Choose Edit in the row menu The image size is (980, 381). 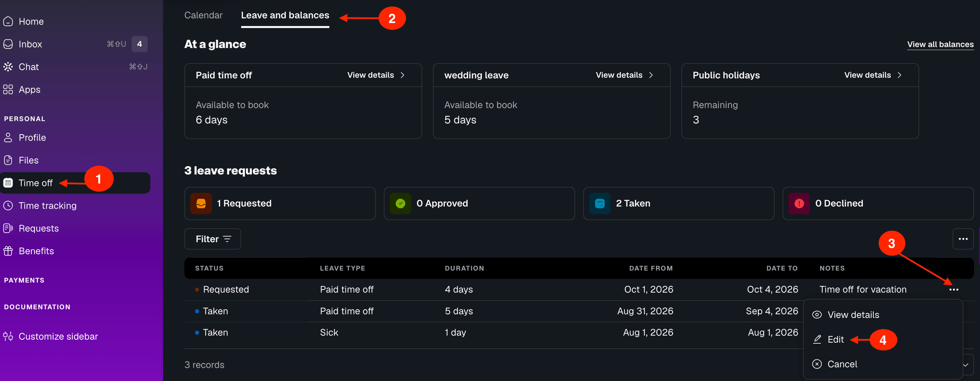(835, 340)
